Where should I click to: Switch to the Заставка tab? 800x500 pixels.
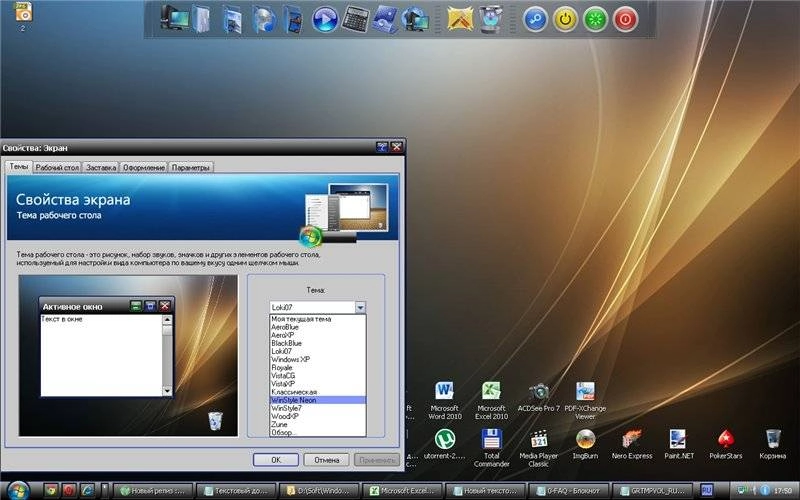pyautogui.click(x=101, y=167)
